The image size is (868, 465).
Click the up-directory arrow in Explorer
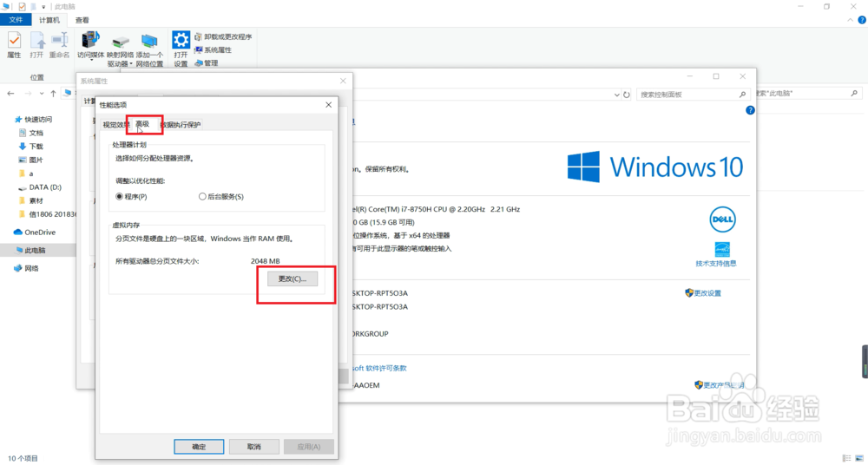click(53, 94)
